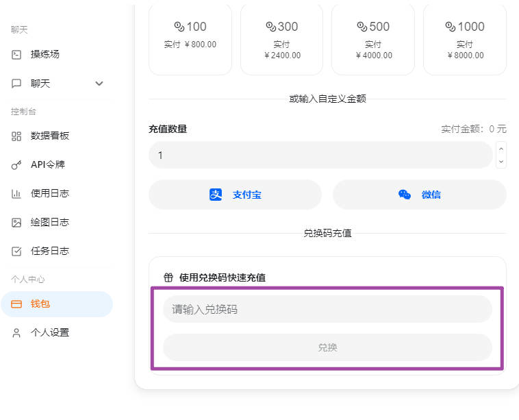
Task: Click the ¥2400.00 price text
Action: [282, 55]
